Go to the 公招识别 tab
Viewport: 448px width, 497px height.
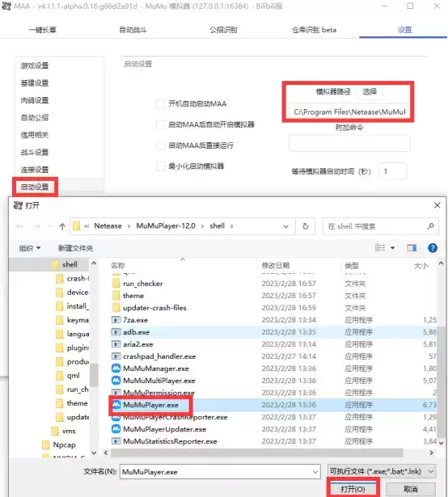223,30
